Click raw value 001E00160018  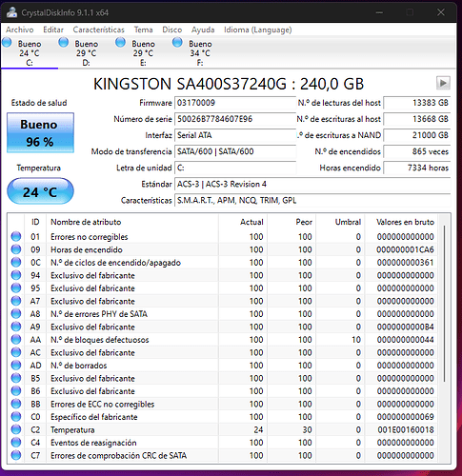(x=405, y=429)
